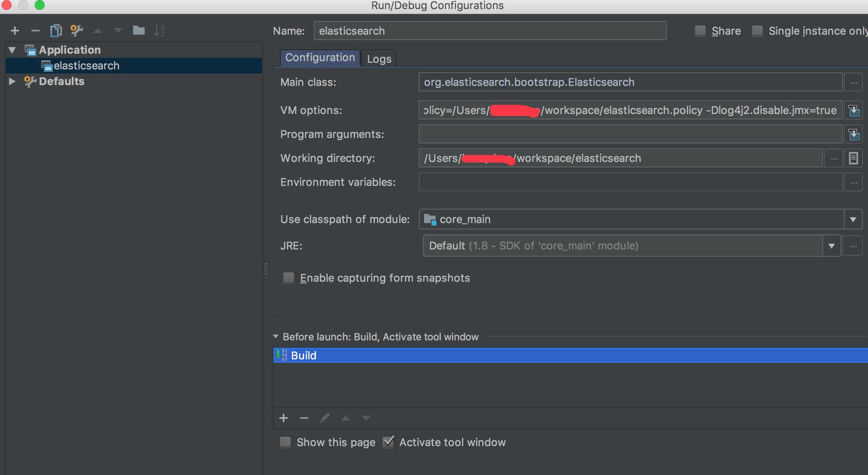The image size is (868, 475).
Task: Select Application group in tree
Action: [70, 50]
